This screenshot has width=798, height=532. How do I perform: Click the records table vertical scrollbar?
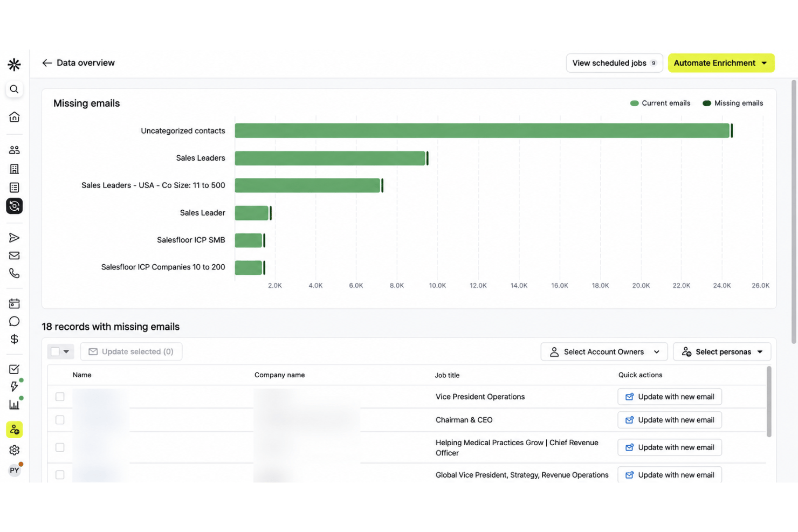click(x=769, y=401)
